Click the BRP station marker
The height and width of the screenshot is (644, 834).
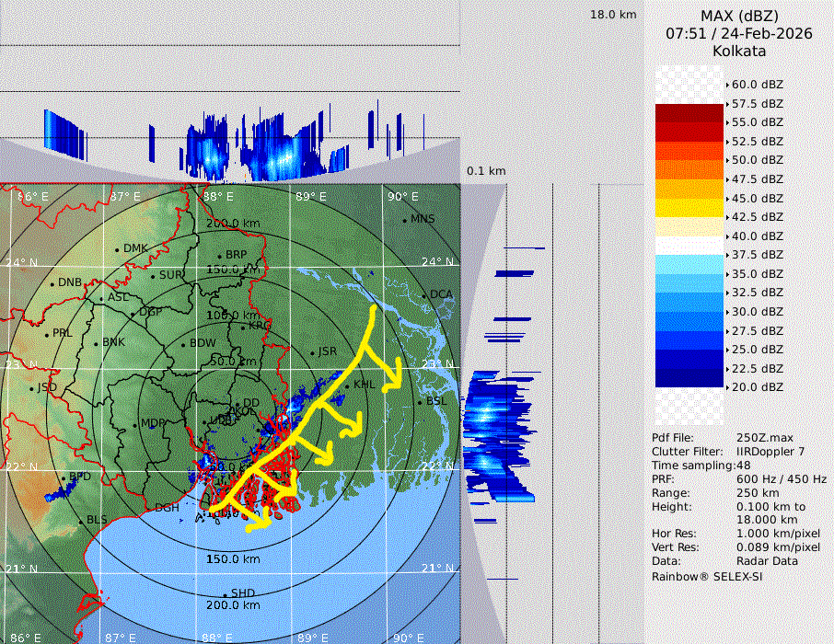(x=220, y=256)
